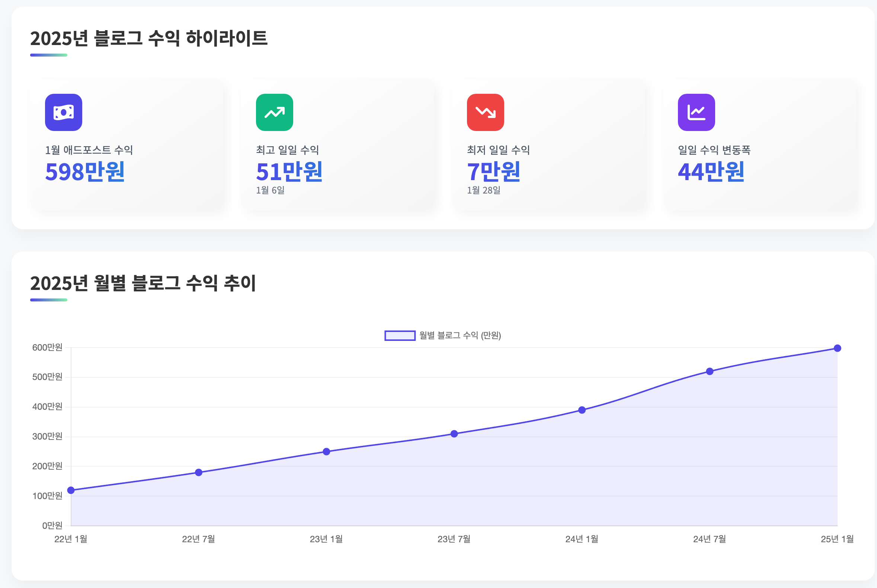This screenshot has height=588, width=877.
Task: Toggle the monthly blog revenue legend box
Action: pos(400,335)
